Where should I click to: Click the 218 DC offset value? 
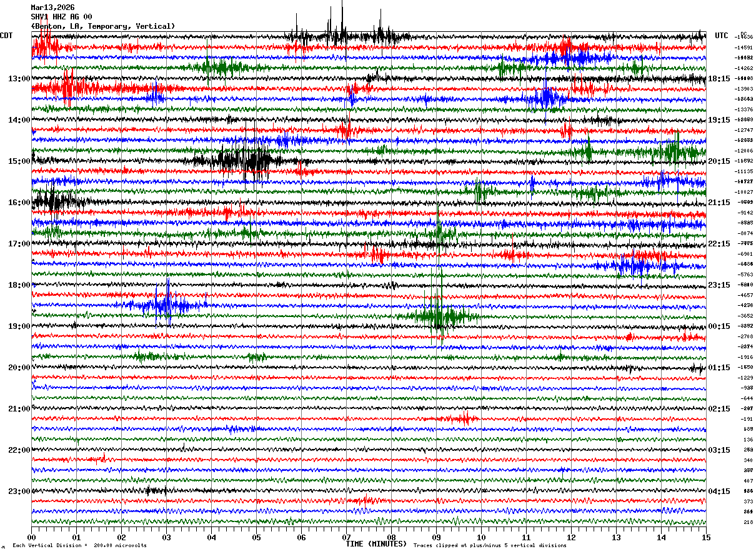[748, 522]
